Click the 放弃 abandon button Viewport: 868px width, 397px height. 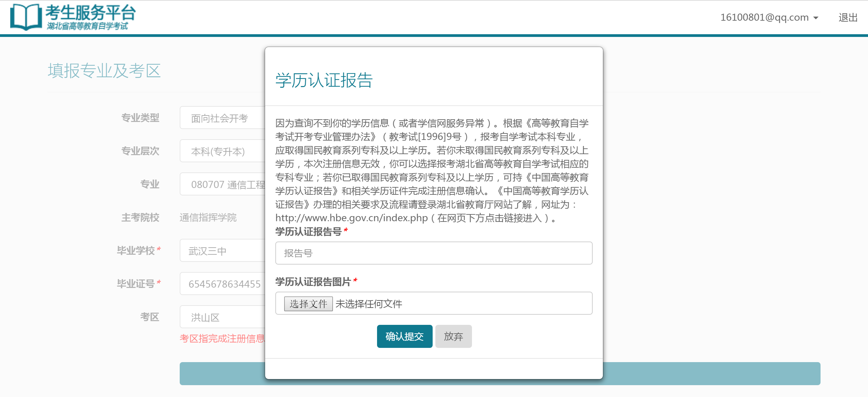click(x=453, y=336)
